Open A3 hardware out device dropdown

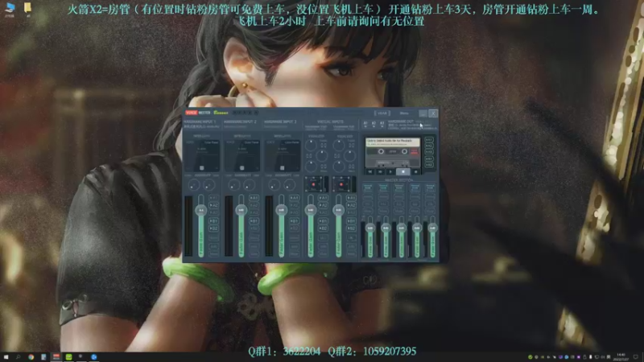382,124
